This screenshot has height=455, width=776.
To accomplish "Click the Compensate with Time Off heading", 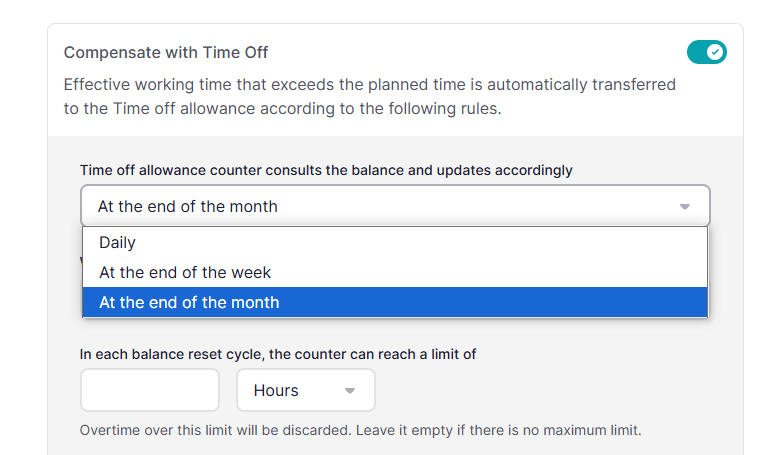I will [166, 52].
